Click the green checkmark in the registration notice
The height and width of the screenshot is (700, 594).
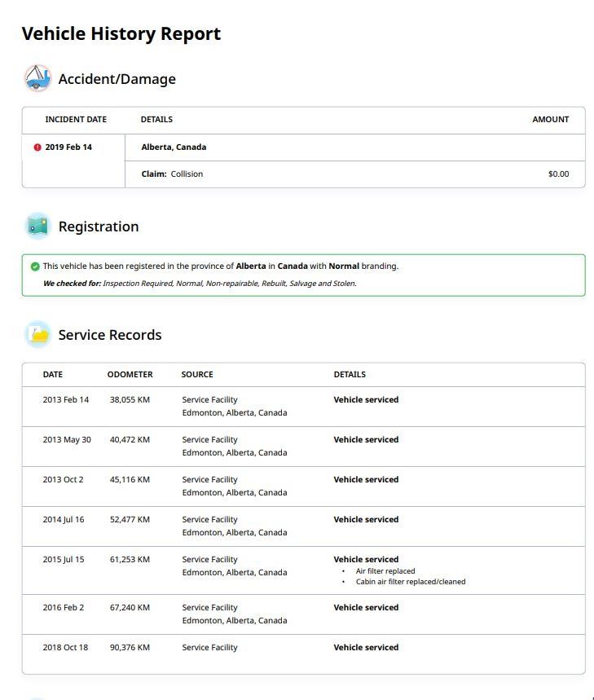tap(35, 266)
